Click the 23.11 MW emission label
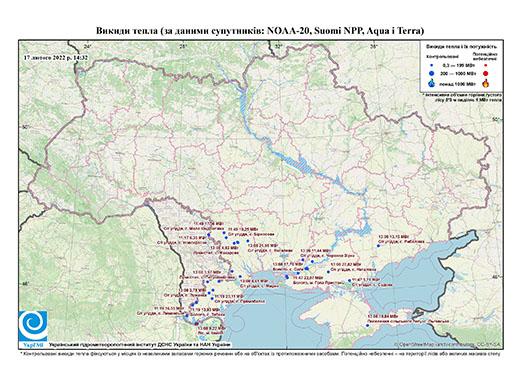 [229, 296]
